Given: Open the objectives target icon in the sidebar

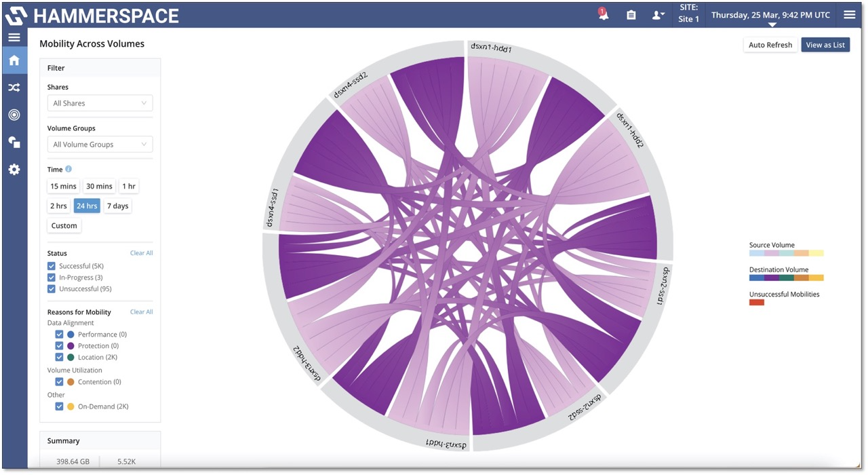Looking at the screenshot, I should click(x=14, y=115).
